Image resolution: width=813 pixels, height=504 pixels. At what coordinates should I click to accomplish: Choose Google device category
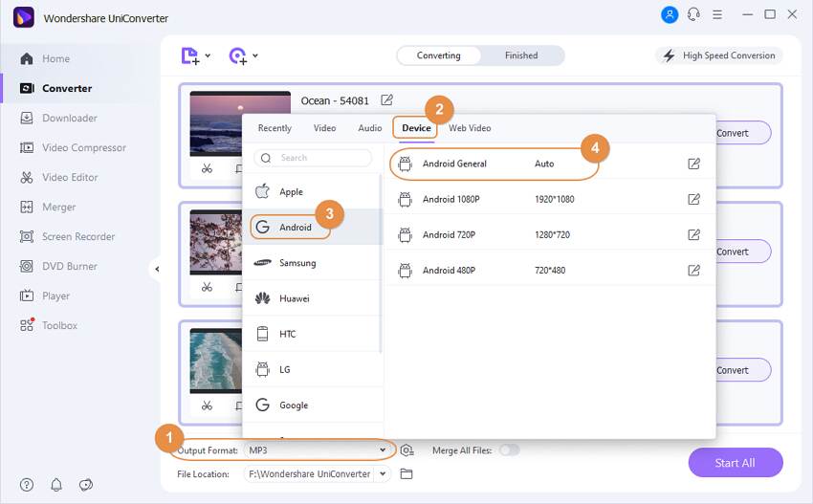(312, 405)
